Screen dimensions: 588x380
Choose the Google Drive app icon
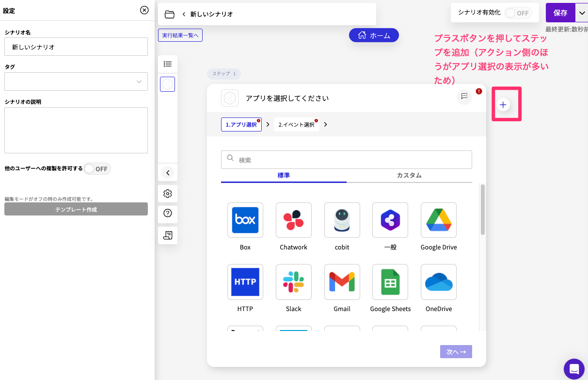point(439,220)
